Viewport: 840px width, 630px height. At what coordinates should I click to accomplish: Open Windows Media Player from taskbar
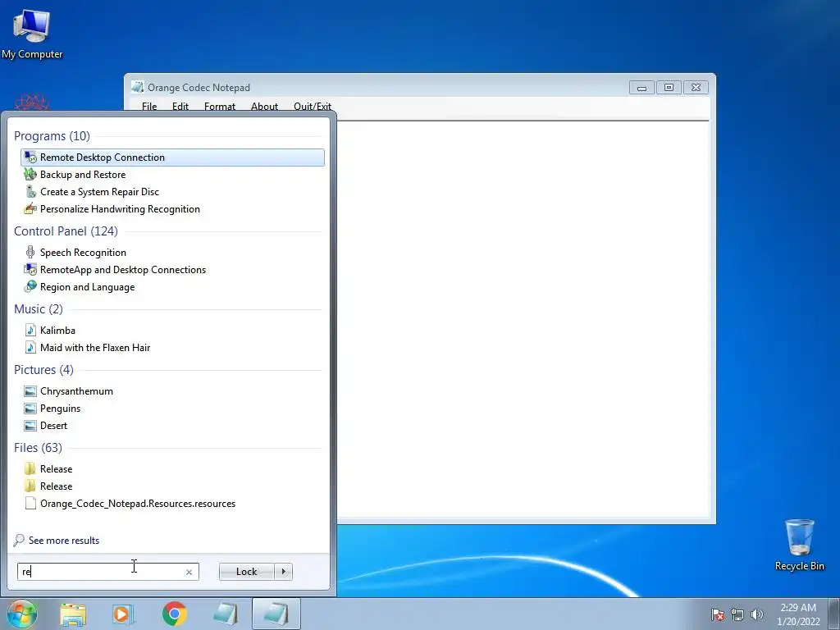[123, 614]
